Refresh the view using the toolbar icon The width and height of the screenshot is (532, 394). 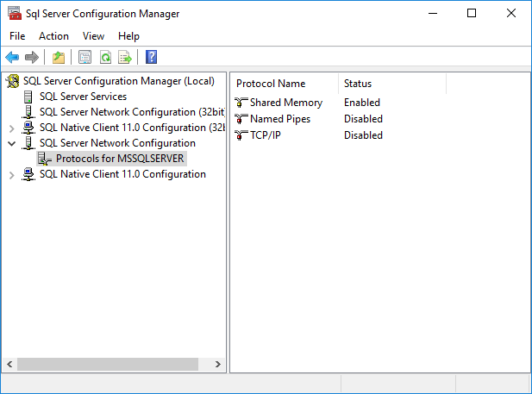click(105, 57)
